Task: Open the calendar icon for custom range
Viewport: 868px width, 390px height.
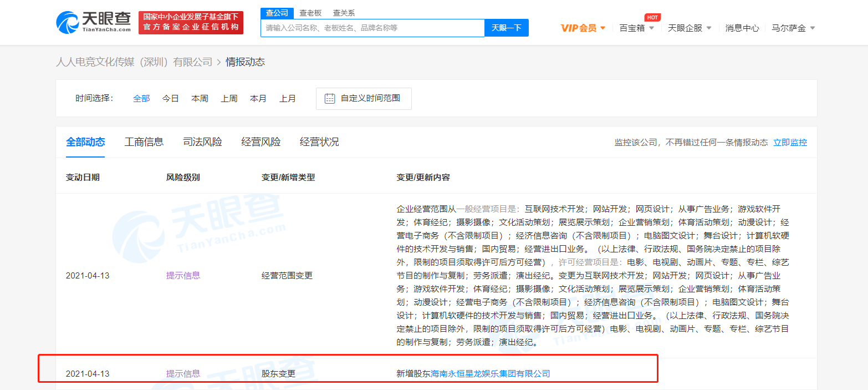Action: (330, 99)
